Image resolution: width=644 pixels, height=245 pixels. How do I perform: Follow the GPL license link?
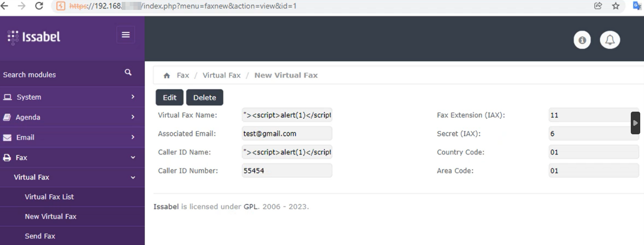tap(251, 206)
